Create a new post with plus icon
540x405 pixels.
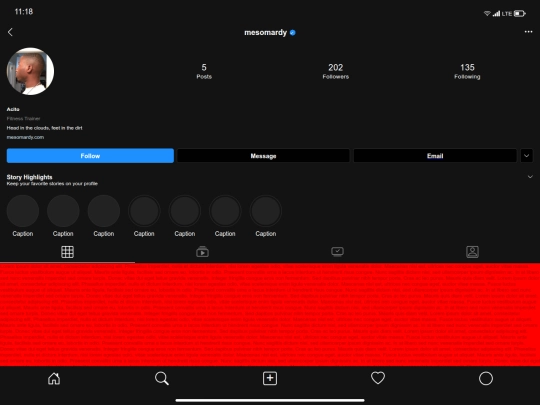click(x=270, y=378)
